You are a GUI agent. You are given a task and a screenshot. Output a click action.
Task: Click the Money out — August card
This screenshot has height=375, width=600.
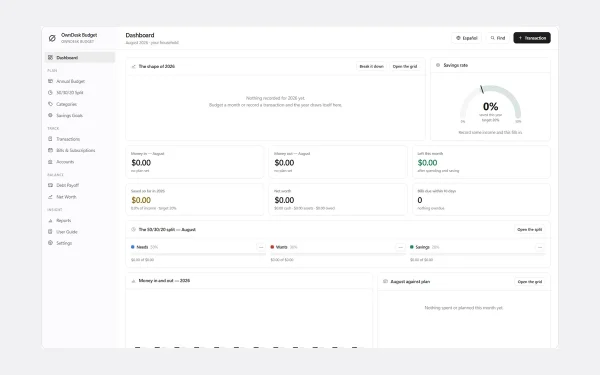338,162
